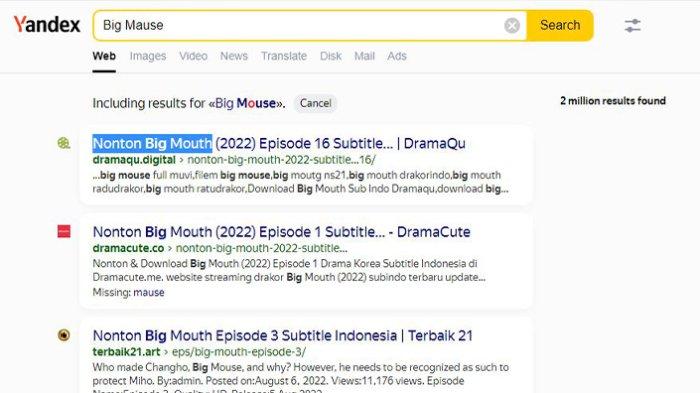Click the yellow Search button

coord(560,25)
